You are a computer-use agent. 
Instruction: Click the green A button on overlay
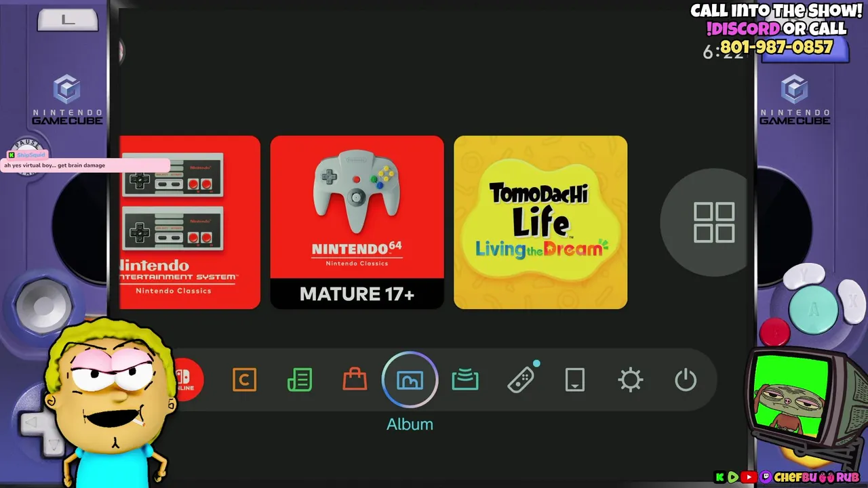pos(813,310)
